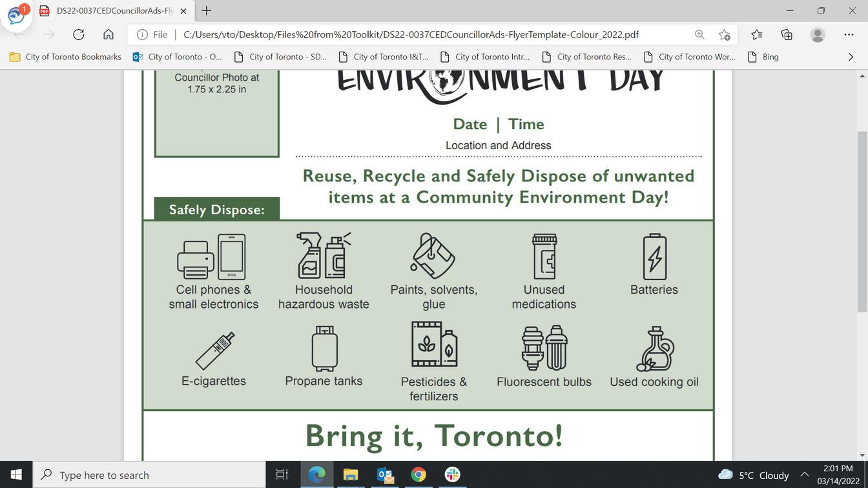The image size is (868, 488).
Task: Click the propane tank icon
Action: click(324, 349)
